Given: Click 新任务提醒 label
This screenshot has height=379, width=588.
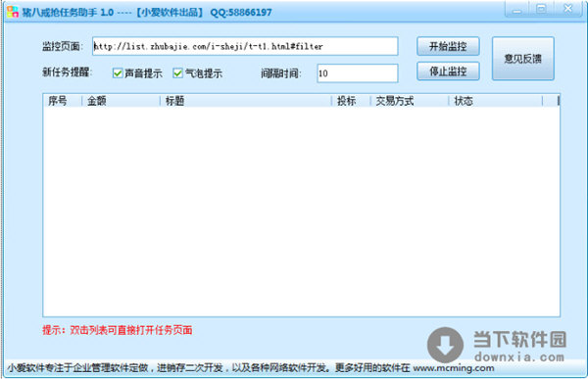Looking at the screenshot, I should point(67,71).
